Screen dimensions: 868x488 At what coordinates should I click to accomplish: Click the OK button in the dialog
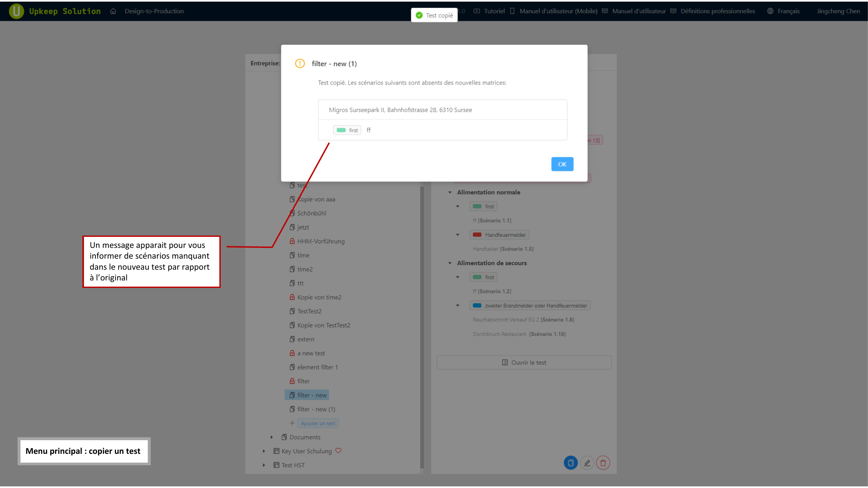[x=562, y=164]
